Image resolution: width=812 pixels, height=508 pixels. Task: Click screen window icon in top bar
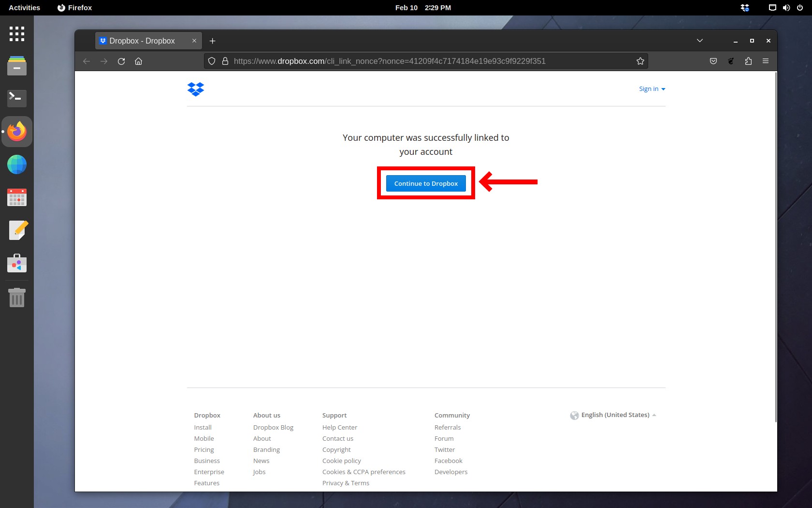pyautogui.click(x=772, y=8)
